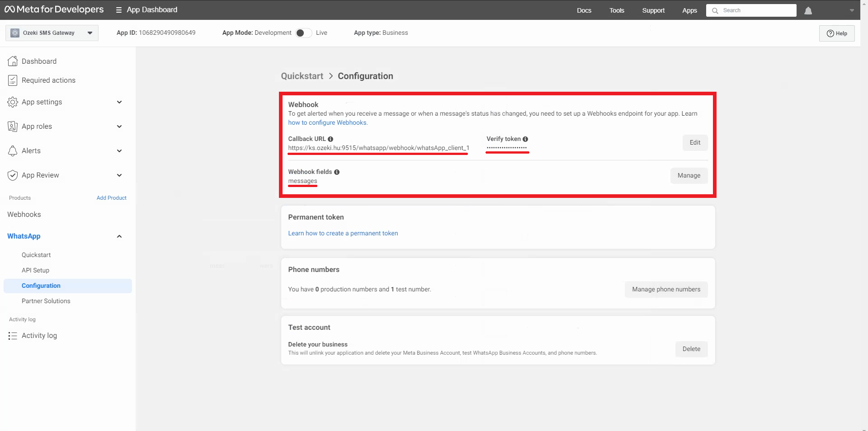This screenshot has height=431, width=868.
Task: Open the account dropdown arrow in header
Action: [852, 10]
